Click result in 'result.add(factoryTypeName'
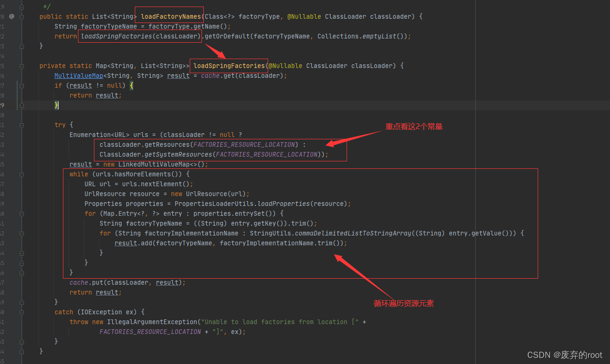Image resolution: width=610 pixels, height=364 pixels. click(126, 243)
